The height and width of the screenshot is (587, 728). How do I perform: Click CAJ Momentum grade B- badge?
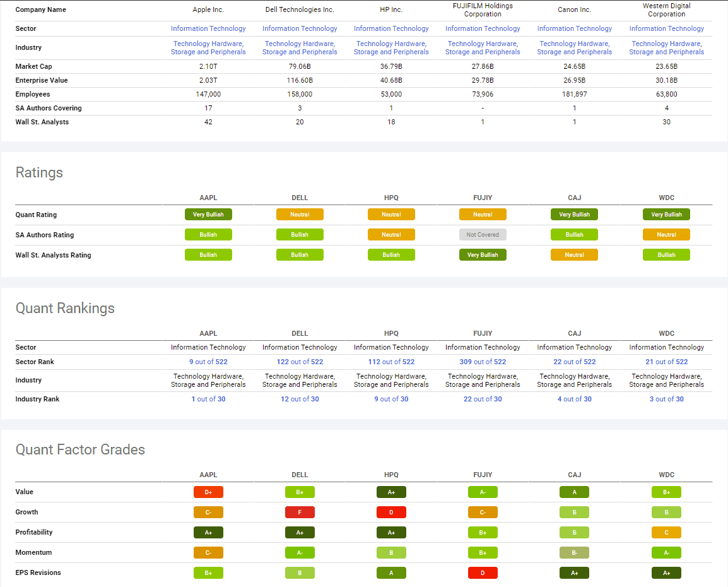click(574, 553)
